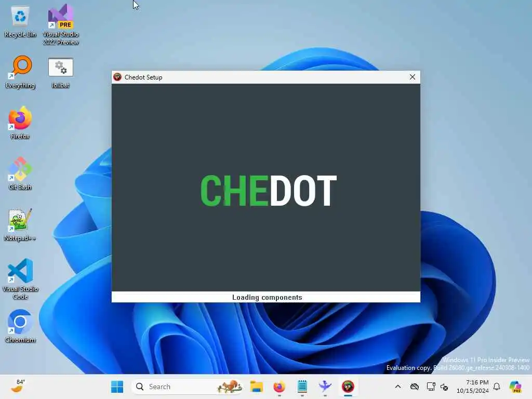Open Firefox from the taskbar

tap(279, 387)
